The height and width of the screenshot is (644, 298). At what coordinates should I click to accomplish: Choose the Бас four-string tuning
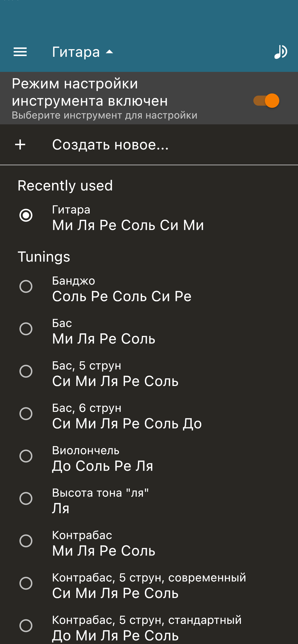26,329
